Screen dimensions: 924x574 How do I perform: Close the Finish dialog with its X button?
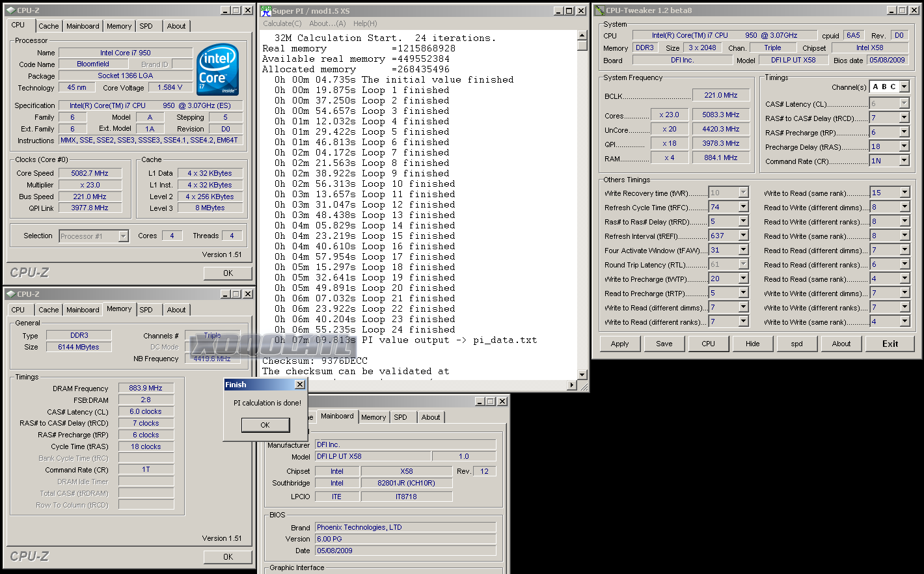[300, 385]
